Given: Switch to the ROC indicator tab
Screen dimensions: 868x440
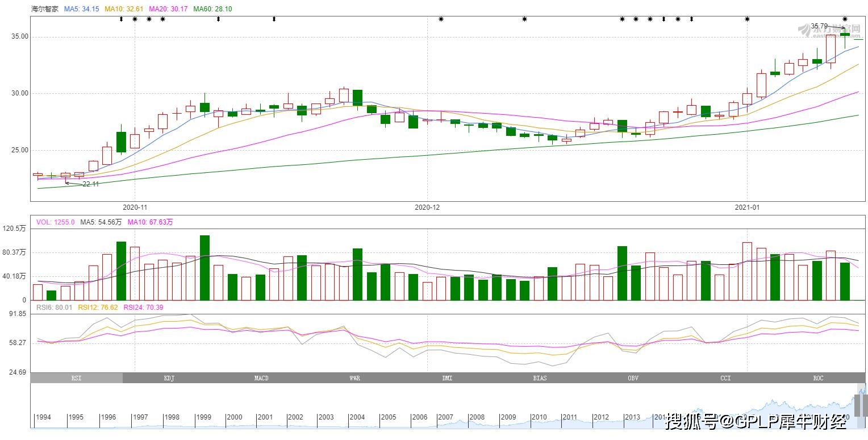Looking at the screenshot, I should click(818, 378).
